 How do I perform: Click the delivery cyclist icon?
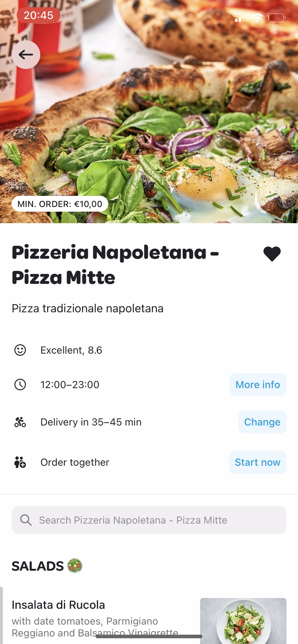click(20, 422)
